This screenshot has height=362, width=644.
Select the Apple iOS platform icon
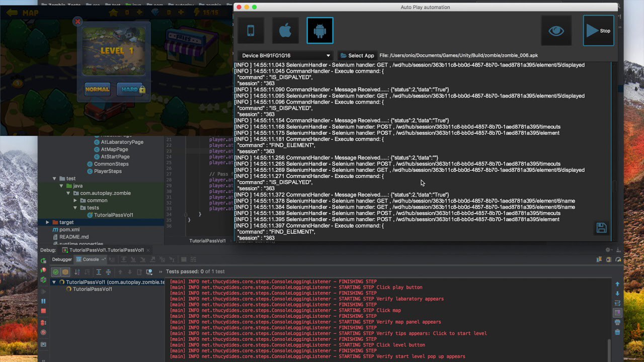(x=285, y=31)
